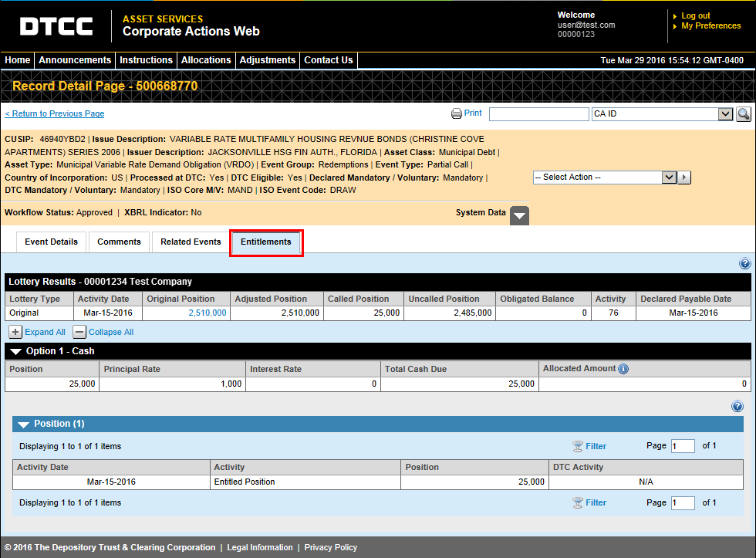Image resolution: width=756 pixels, height=558 pixels.
Task: Click the 2,485,000 uncalled position value
Action: click(472, 313)
